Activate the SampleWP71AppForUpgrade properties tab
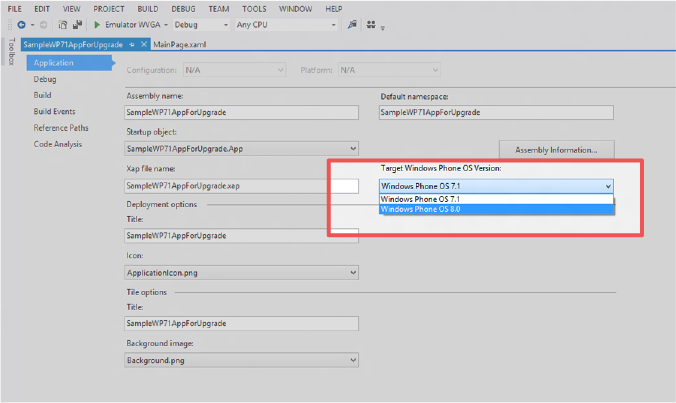The width and height of the screenshot is (676, 403). 73,44
